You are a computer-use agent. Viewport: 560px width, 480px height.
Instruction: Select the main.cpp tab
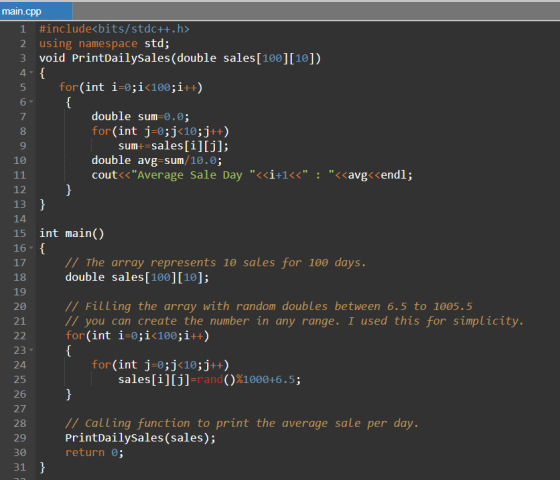36,11
